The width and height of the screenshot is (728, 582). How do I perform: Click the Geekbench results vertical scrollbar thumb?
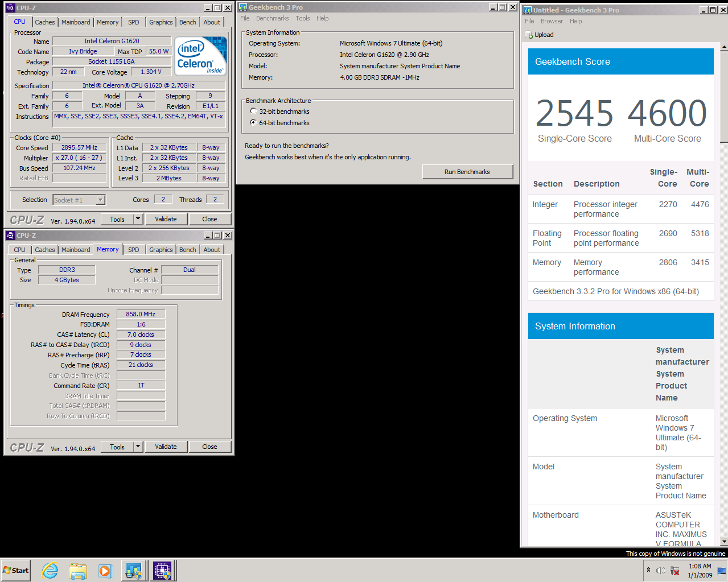click(x=724, y=97)
